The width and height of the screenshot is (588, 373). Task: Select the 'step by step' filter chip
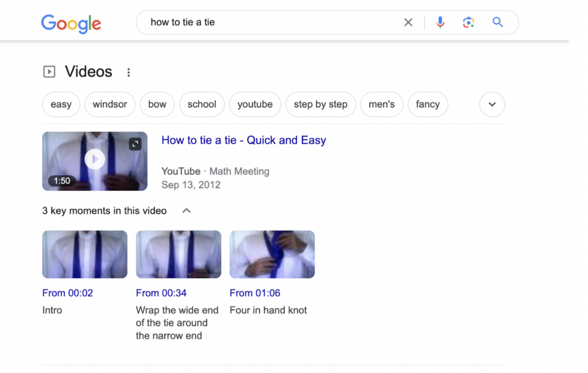tap(320, 104)
